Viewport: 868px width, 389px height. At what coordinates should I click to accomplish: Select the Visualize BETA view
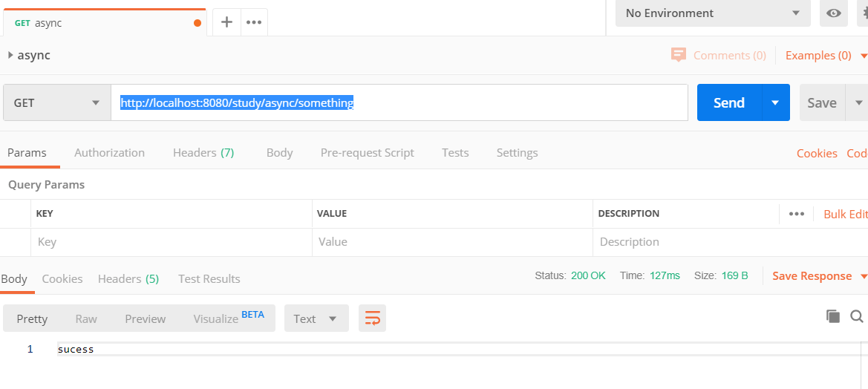pos(229,318)
